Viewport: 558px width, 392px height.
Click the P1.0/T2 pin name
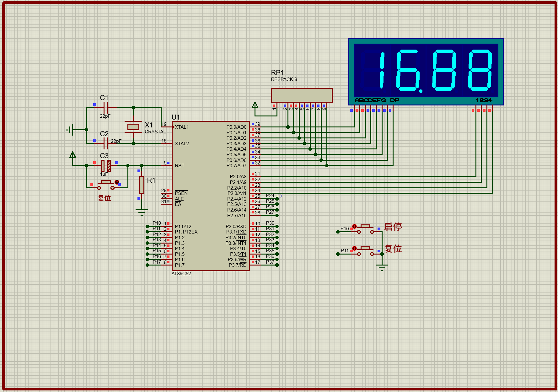pyautogui.click(x=183, y=227)
